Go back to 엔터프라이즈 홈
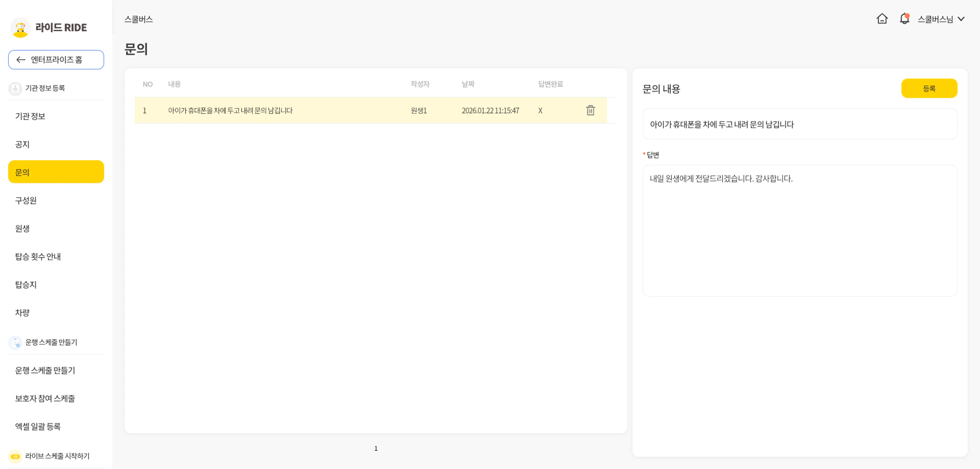The image size is (980, 469). tap(56, 60)
